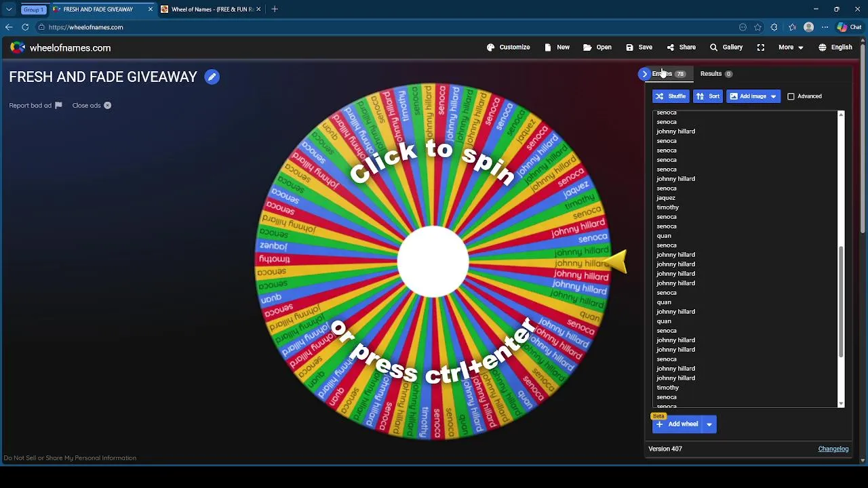The width and height of the screenshot is (868, 488).
Task: Open Copilot Chat
Action: click(849, 27)
